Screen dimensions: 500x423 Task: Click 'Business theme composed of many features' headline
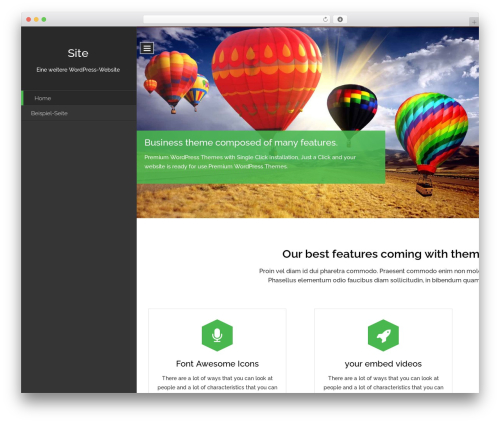coord(241,143)
